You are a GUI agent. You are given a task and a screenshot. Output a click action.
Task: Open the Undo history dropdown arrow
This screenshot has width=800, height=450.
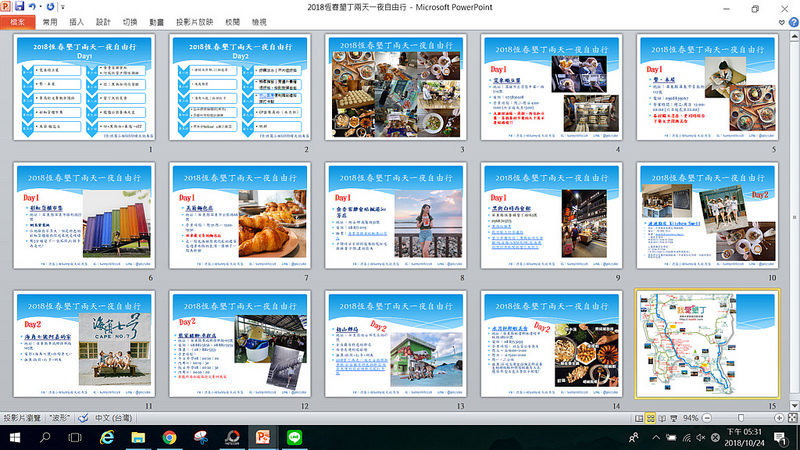click(x=42, y=8)
